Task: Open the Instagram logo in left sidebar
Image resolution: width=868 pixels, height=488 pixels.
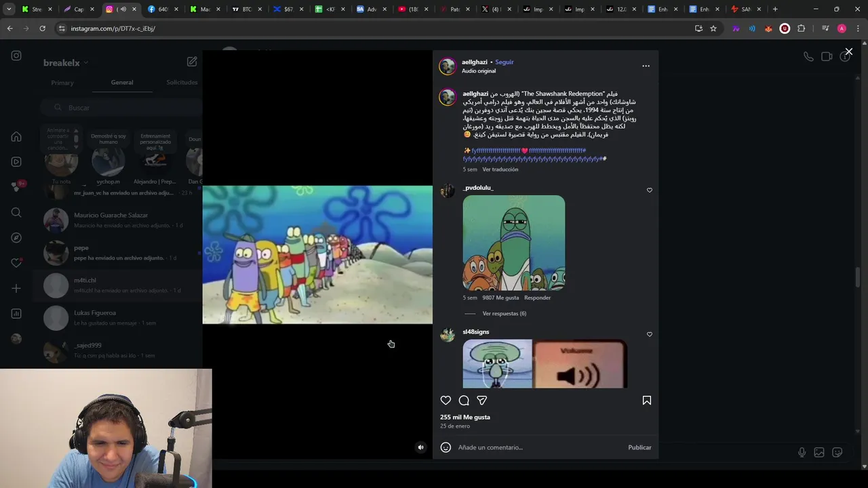Action: point(16,56)
